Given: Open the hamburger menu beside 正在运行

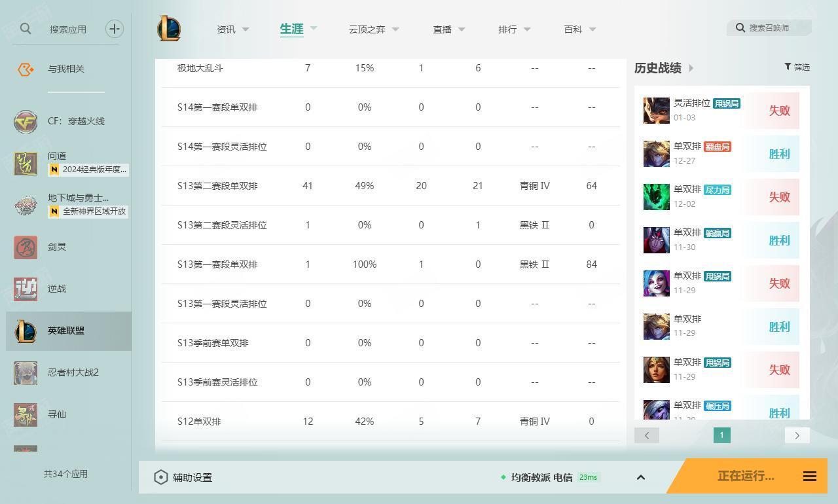Looking at the screenshot, I should [810, 477].
